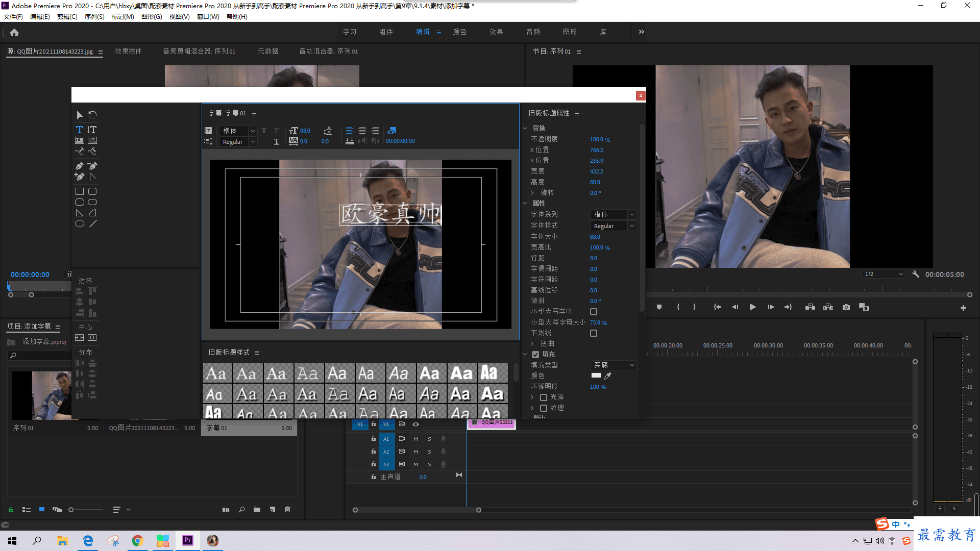Screen dimensions: 980x551
Task: Toggle V1 track output eye
Action: tap(415, 424)
